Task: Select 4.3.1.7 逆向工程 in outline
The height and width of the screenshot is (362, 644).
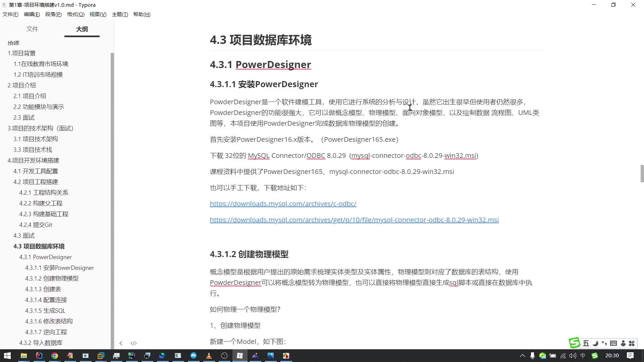Action: pos(46,332)
